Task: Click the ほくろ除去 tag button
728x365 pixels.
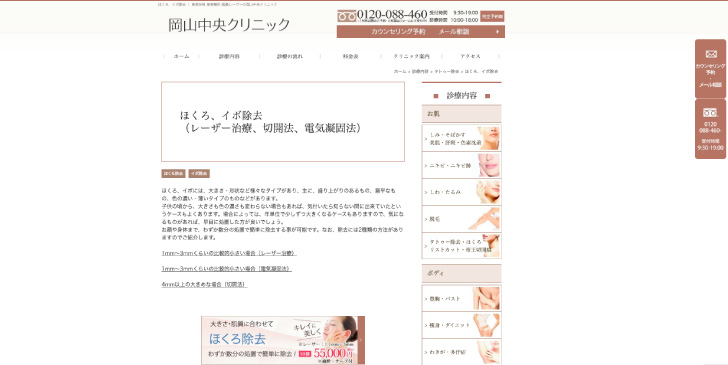Action: pyautogui.click(x=174, y=173)
